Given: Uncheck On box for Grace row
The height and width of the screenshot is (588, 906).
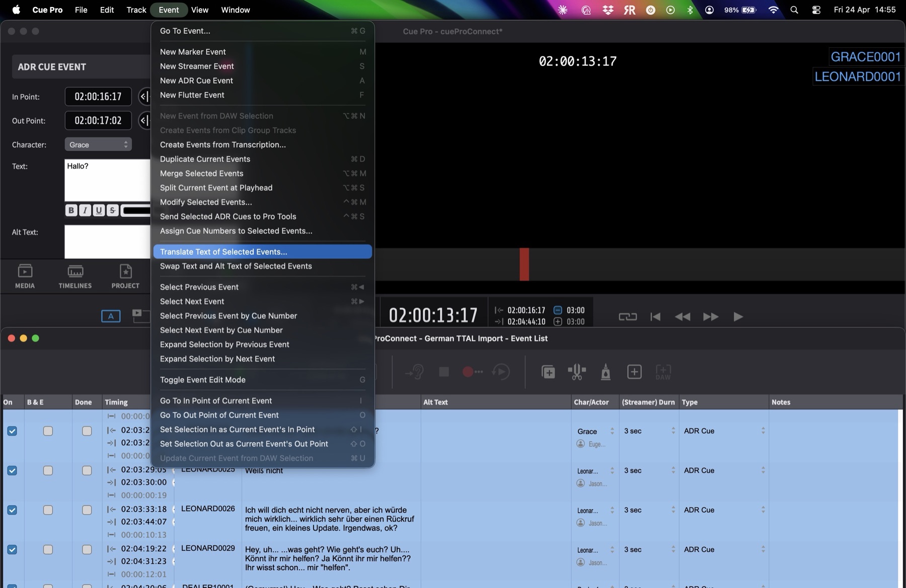Looking at the screenshot, I should pyautogui.click(x=12, y=431).
